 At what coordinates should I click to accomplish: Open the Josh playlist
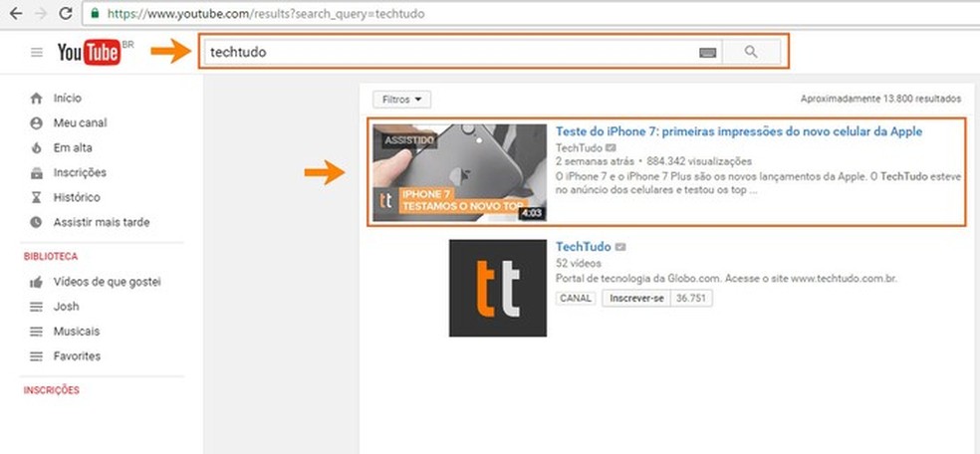tap(67, 307)
